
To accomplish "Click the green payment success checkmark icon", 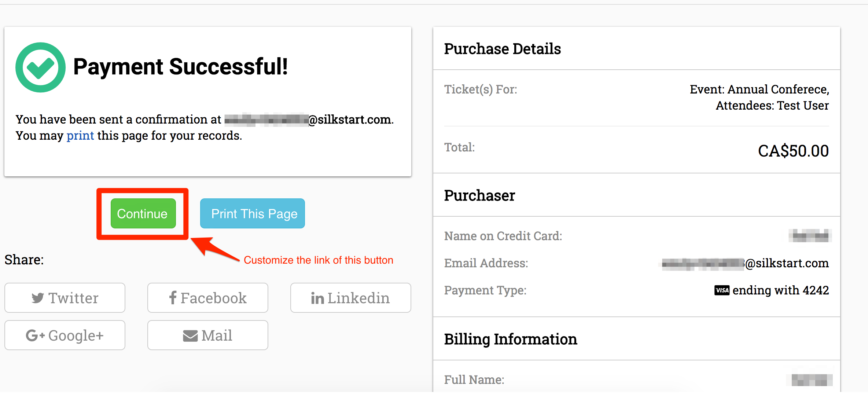I will (40, 67).
